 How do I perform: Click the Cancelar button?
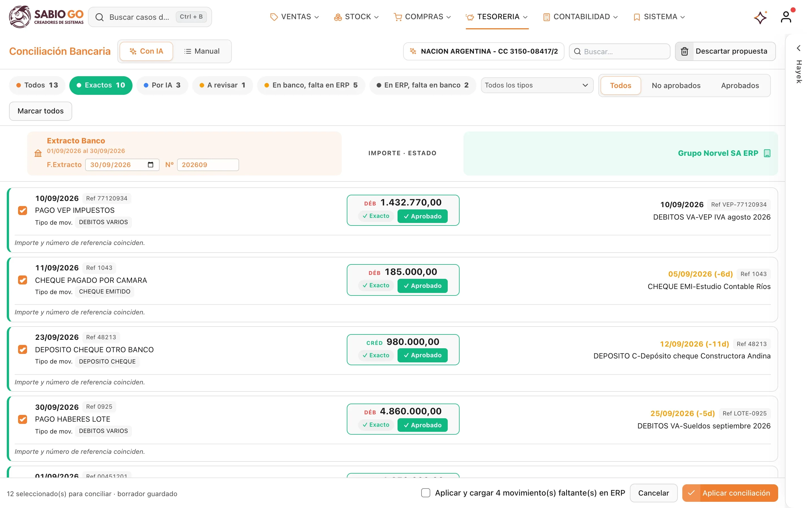[653, 493]
